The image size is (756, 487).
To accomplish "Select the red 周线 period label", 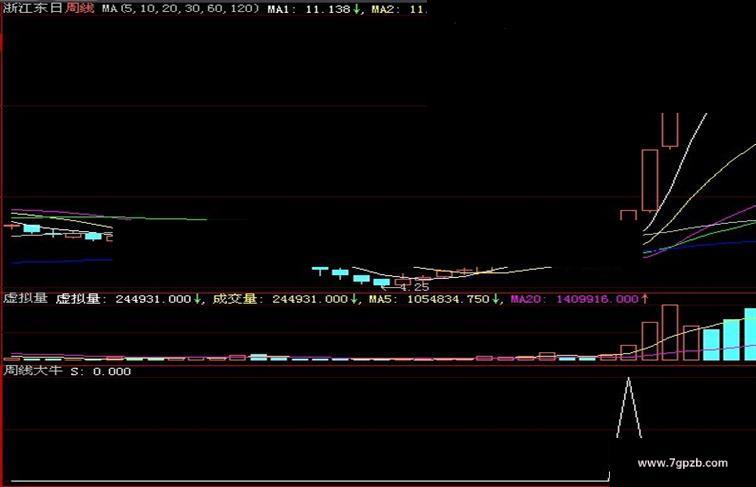I will click(80, 8).
